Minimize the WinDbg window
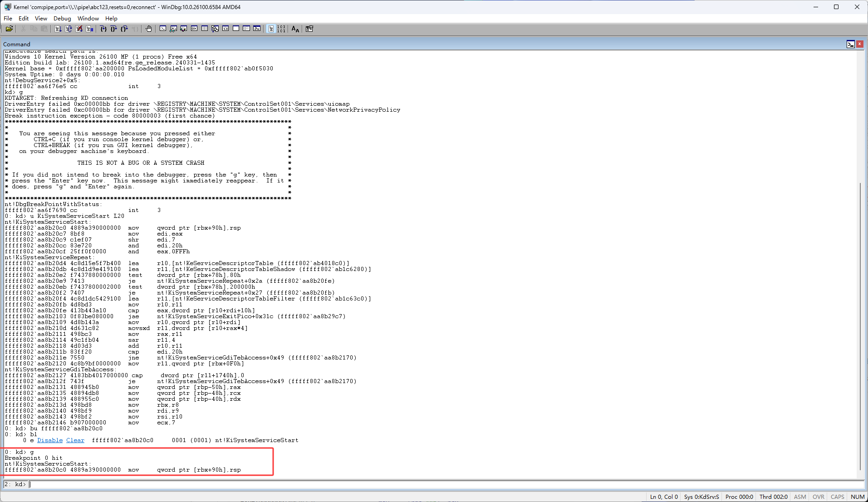This screenshot has width=868, height=502. 816,7
